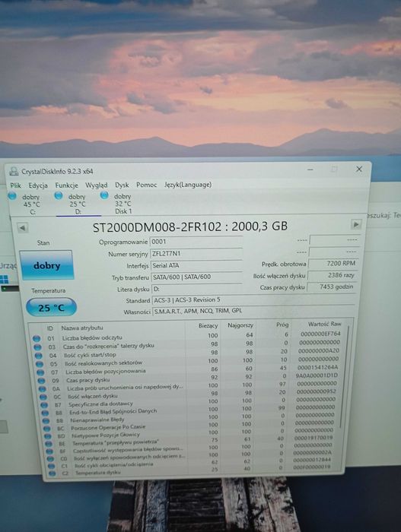
Task: Click the 25 °C temperature button
Action: [51, 307]
